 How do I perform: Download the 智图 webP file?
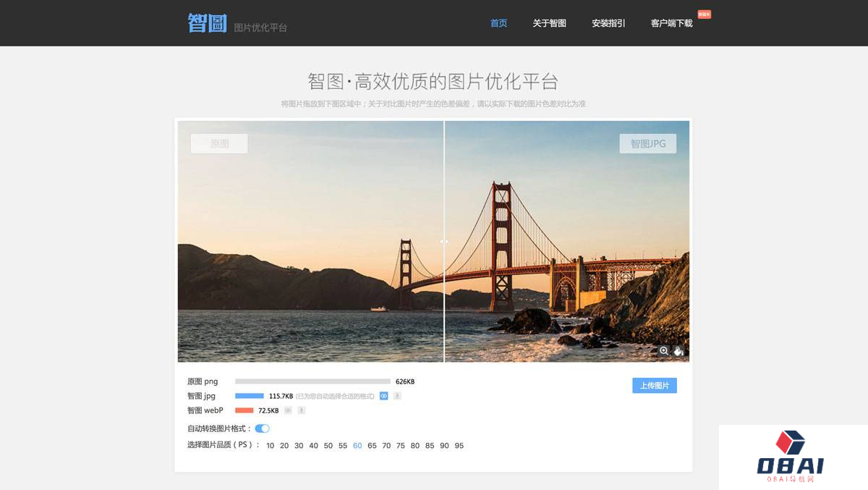click(x=302, y=410)
